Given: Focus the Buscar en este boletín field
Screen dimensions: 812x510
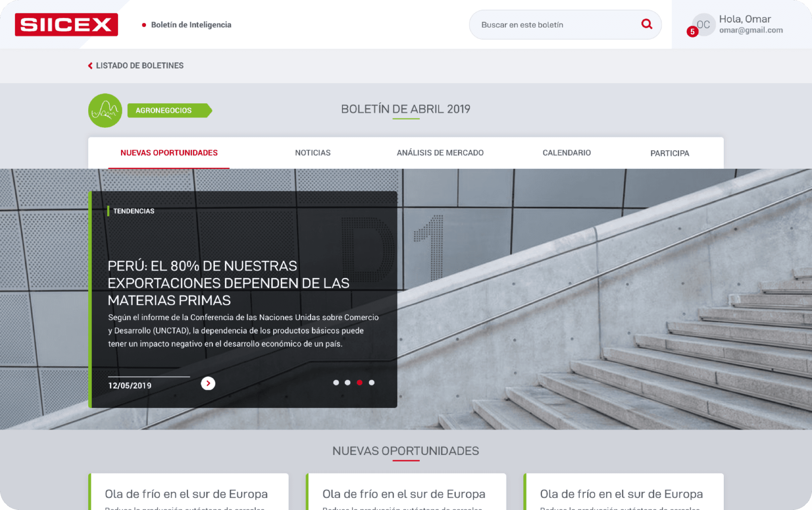Looking at the screenshot, I should [x=565, y=24].
